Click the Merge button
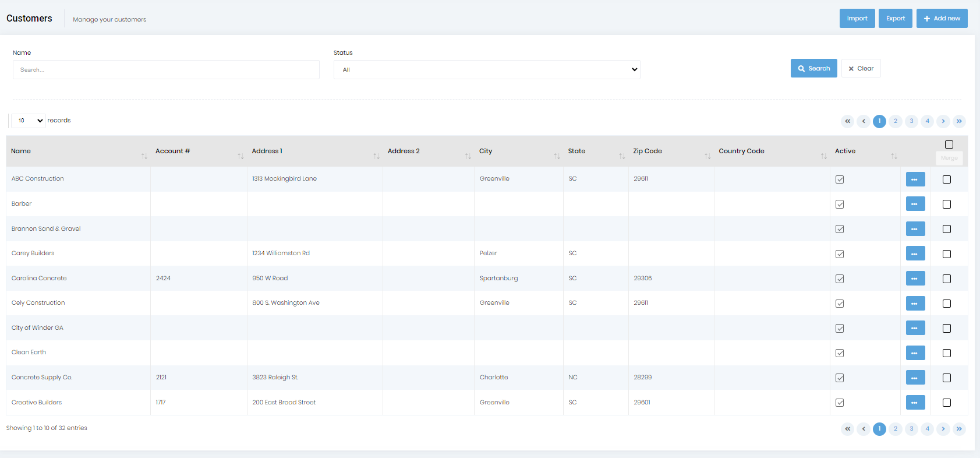 949,158
